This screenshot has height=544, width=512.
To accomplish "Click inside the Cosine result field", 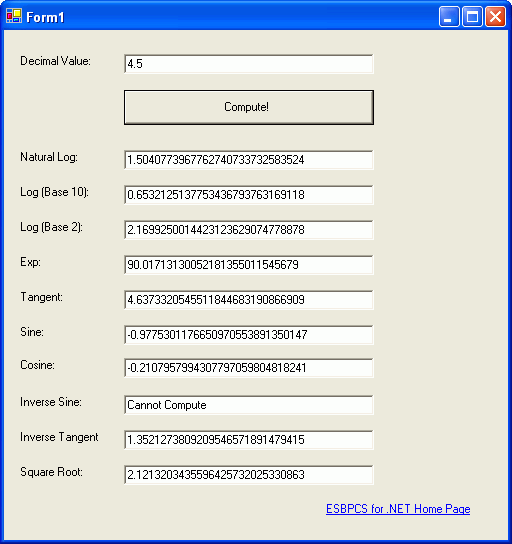I will pyautogui.click(x=249, y=368).
